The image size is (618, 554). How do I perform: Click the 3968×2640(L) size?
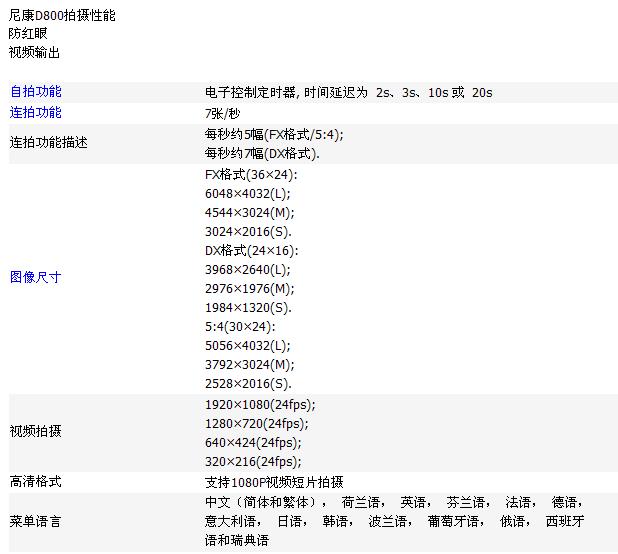pyautogui.click(x=248, y=270)
